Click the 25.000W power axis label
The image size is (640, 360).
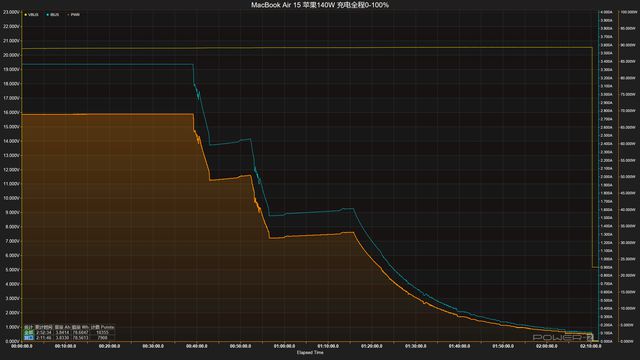click(629, 259)
